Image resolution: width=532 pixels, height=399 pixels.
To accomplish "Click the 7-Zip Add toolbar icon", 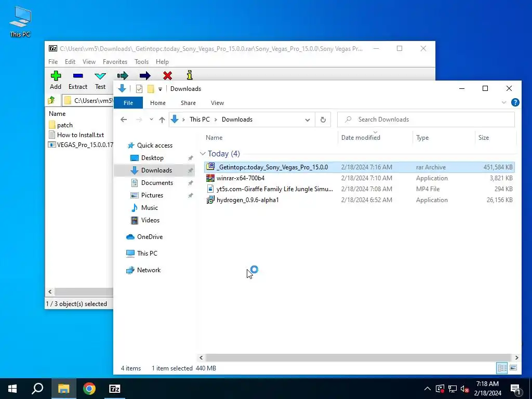I will (x=56, y=76).
